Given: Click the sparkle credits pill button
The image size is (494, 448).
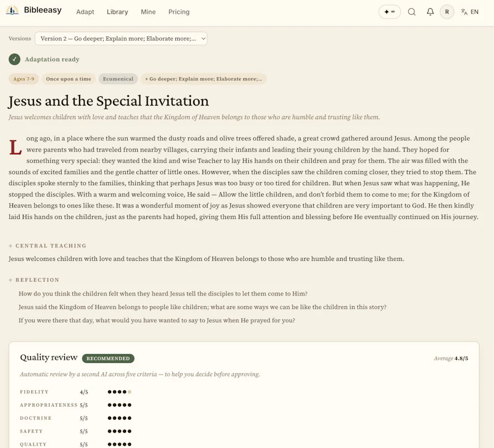Looking at the screenshot, I should click(x=390, y=12).
